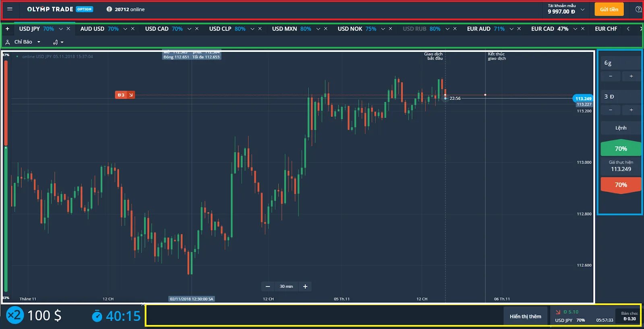Close the AUD USD asset tab
This screenshot has height=329, width=644.
click(x=133, y=29)
